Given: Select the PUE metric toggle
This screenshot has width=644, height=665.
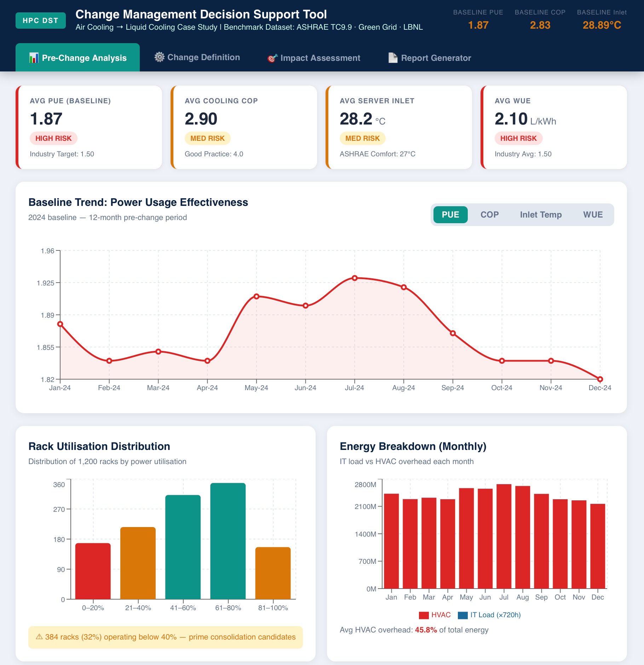Looking at the screenshot, I should tap(450, 215).
